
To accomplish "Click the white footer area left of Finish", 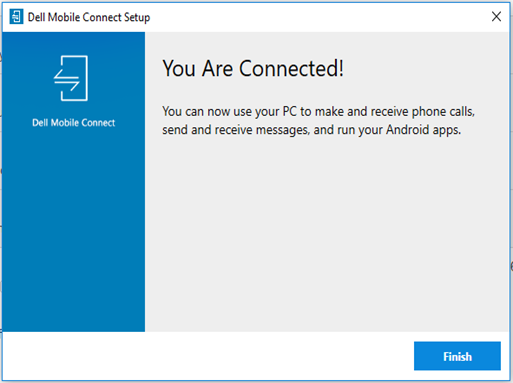I will (207, 356).
